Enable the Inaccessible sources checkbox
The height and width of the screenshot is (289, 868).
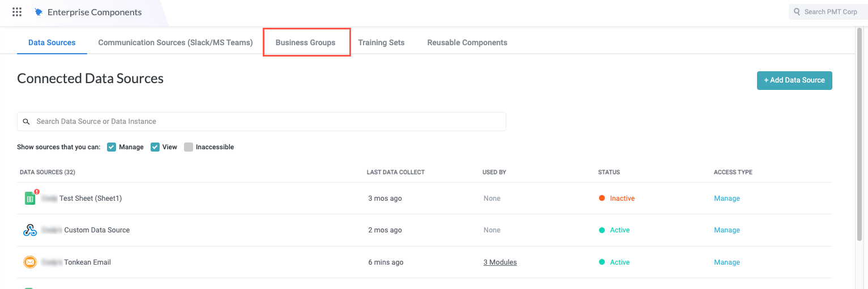189,147
